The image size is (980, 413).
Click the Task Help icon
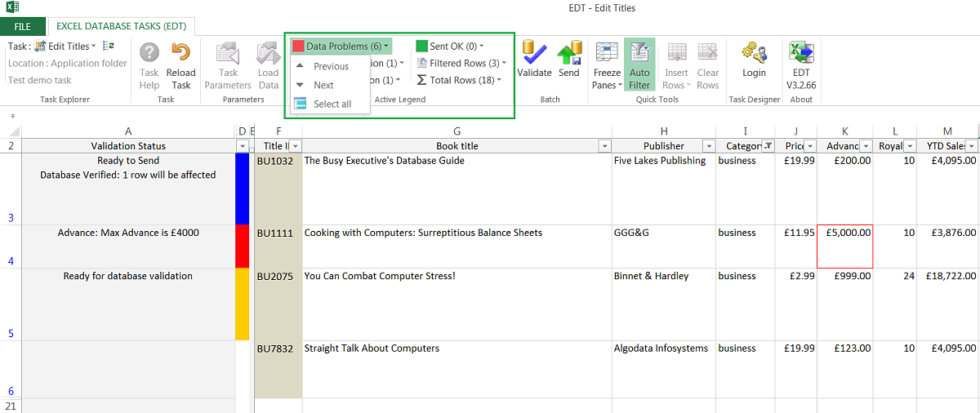[149, 54]
